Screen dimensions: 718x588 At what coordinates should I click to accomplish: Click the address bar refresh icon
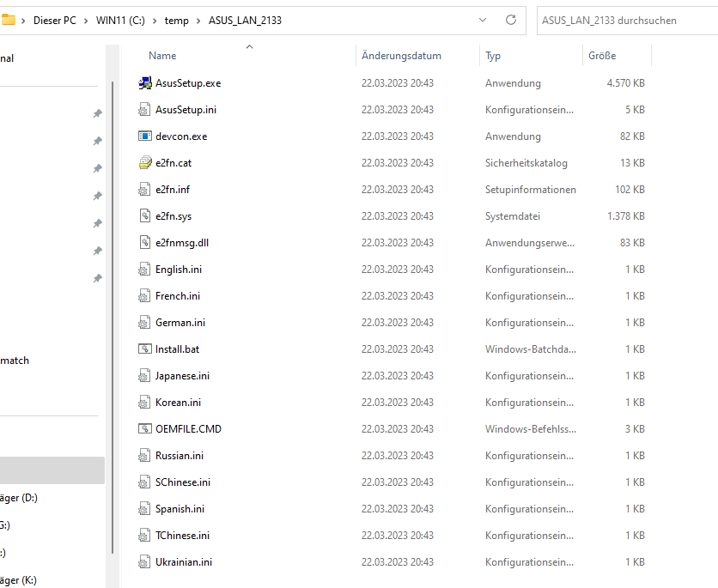tap(510, 20)
